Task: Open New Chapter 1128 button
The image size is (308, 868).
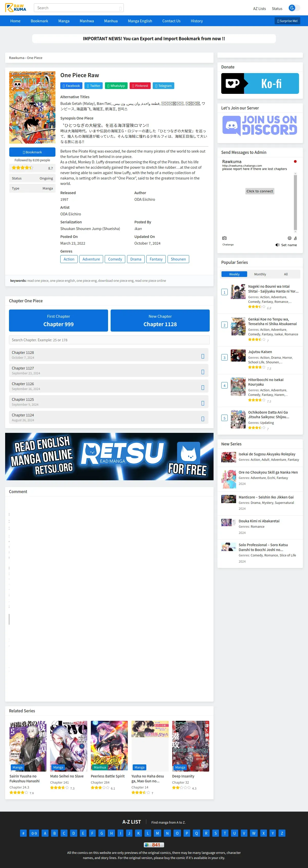Action: coord(160,321)
